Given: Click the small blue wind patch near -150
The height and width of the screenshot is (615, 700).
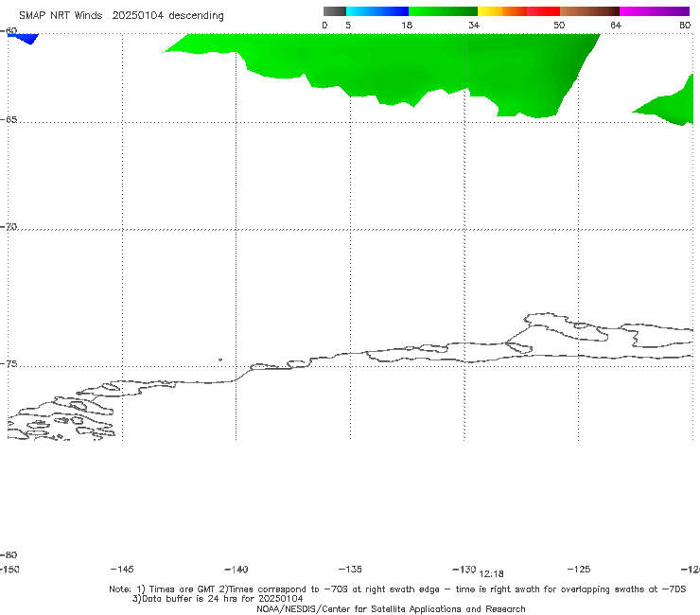Looking at the screenshot, I should click(x=25, y=38).
